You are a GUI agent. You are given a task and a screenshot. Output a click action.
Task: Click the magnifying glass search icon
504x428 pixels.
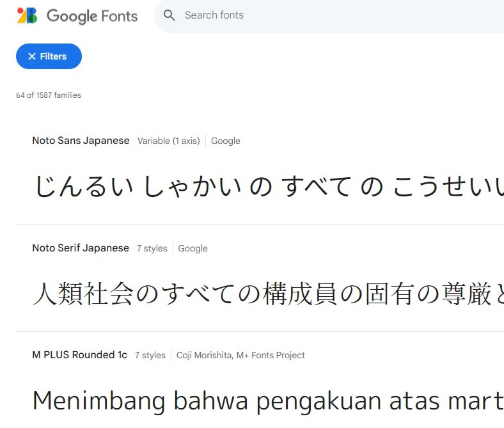tap(169, 15)
